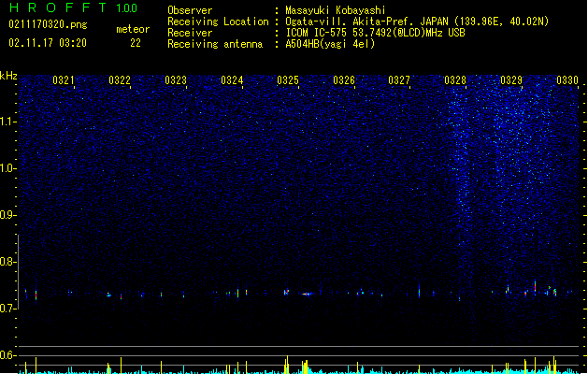Viewport: 588px width, 374px height.
Task: Click the 'meteor' label
Action: pos(133,29)
